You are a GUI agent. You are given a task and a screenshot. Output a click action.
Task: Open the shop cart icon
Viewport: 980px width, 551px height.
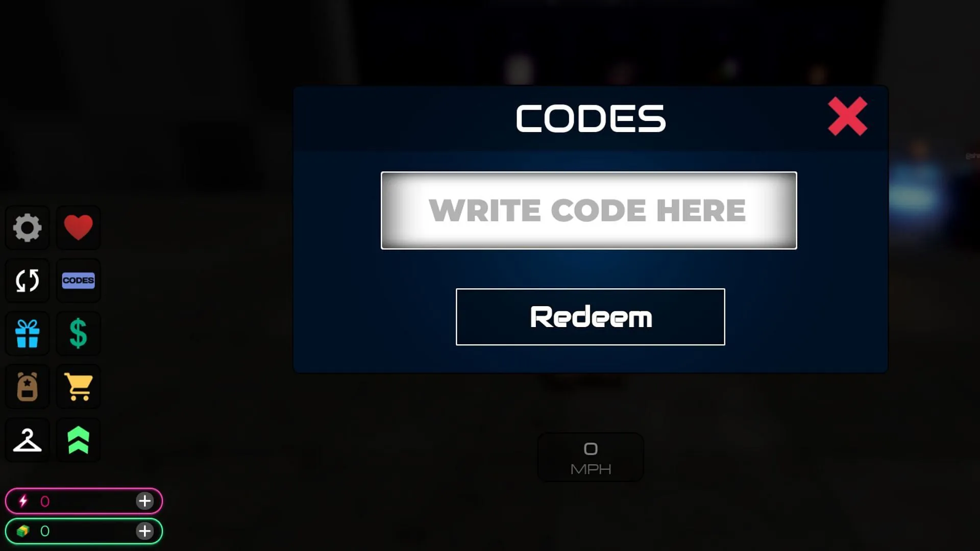(x=80, y=387)
